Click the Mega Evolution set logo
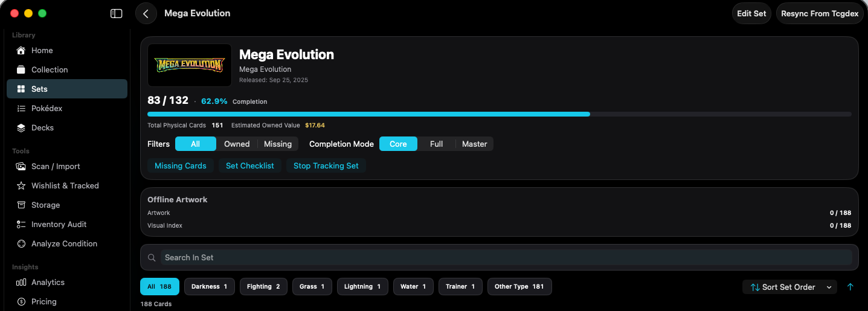868x311 pixels. tap(190, 65)
